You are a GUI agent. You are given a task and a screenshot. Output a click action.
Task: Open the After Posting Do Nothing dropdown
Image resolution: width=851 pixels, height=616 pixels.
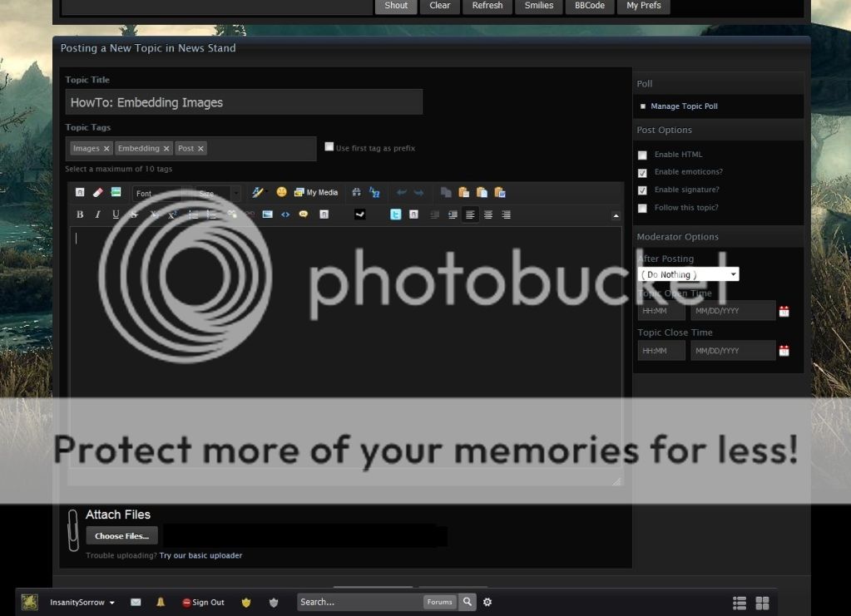(x=688, y=274)
